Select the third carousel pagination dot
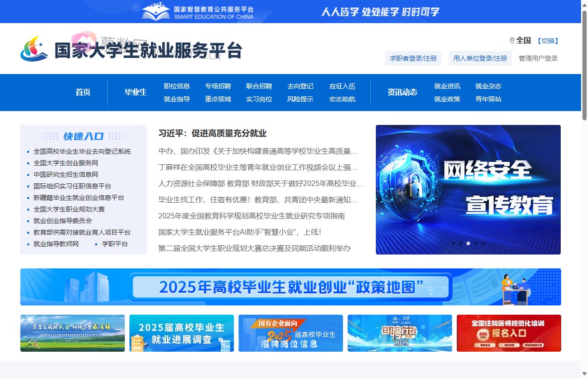Viewport: 588px width, 379px height. [x=468, y=243]
